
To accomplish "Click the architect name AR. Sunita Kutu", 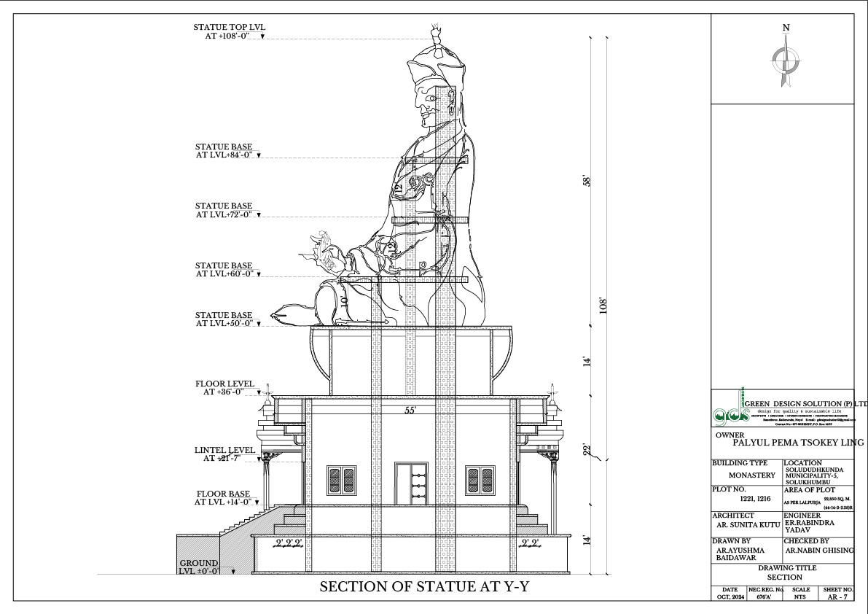I will (746, 524).
